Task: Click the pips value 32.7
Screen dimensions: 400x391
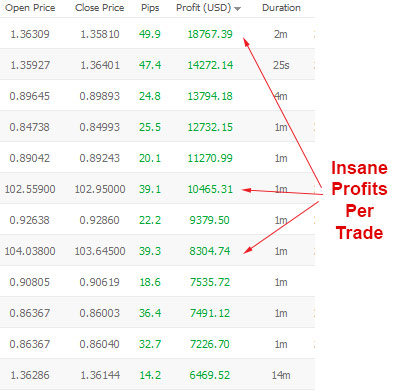Action: click(150, 344)
